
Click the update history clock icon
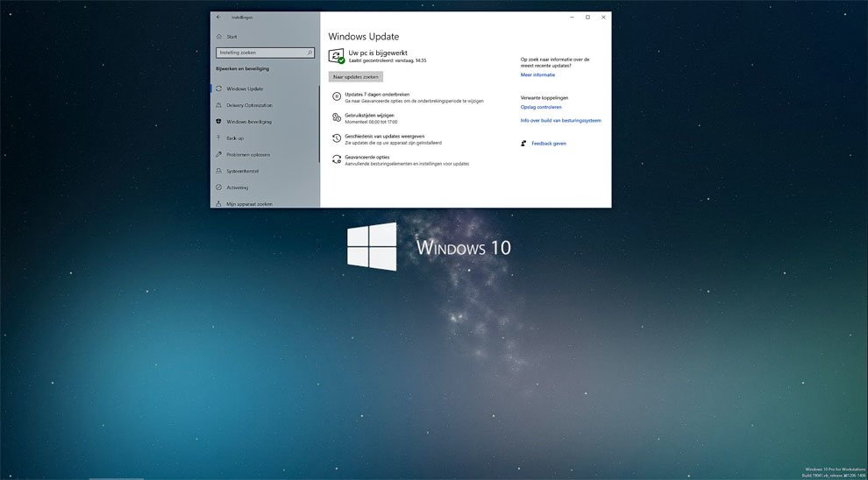336,138
